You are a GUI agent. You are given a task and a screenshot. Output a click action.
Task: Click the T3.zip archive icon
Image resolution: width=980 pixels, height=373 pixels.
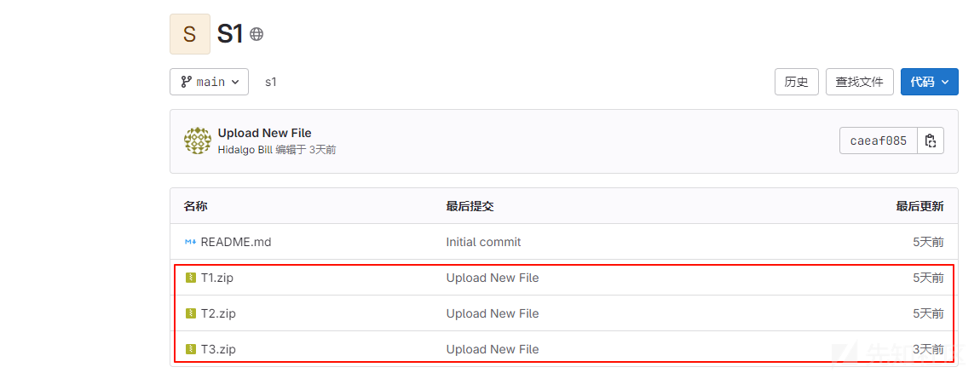click(191, 348)
